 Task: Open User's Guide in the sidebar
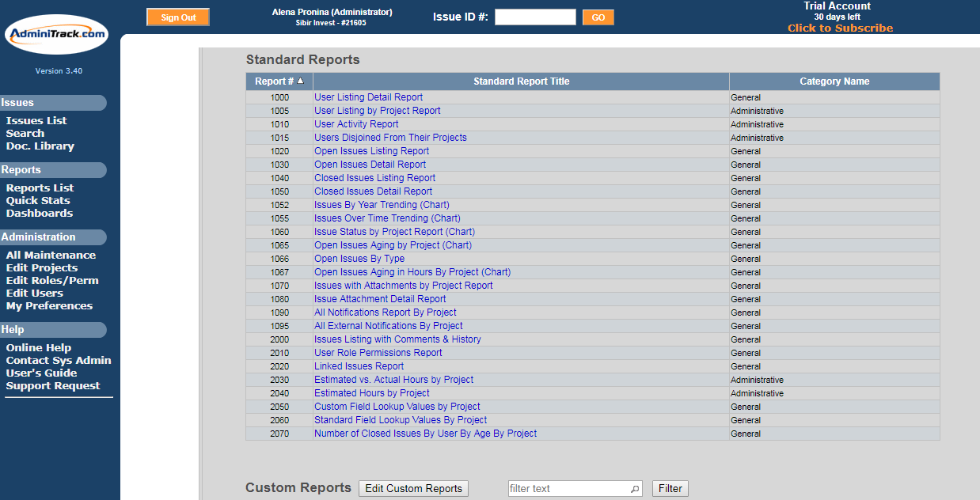pyautogui.click(x=42, y=373)
